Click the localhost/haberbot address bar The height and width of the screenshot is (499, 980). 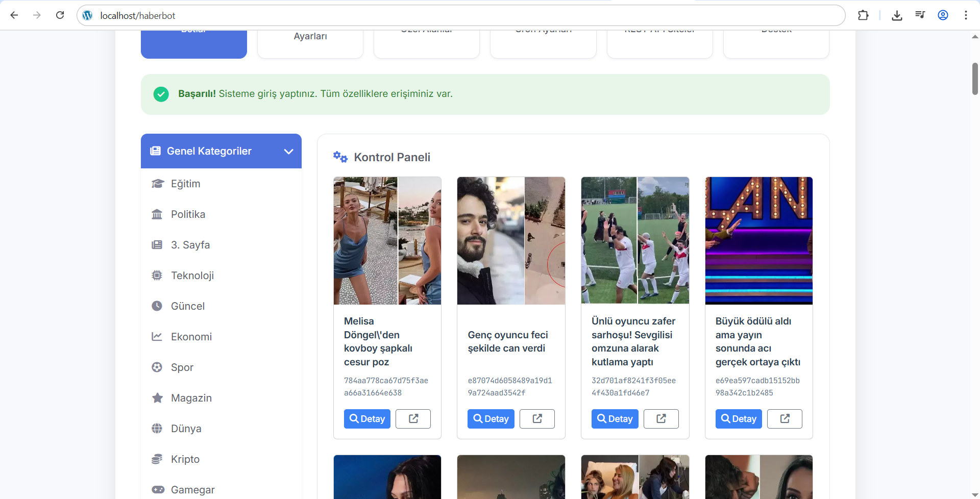click(x=460, y=15)
